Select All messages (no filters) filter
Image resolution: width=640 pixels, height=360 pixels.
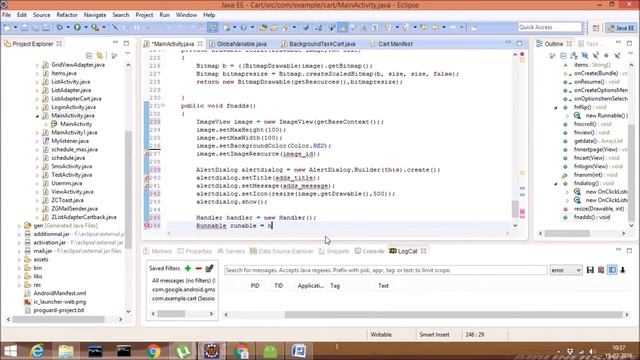[x=183, y=281]
